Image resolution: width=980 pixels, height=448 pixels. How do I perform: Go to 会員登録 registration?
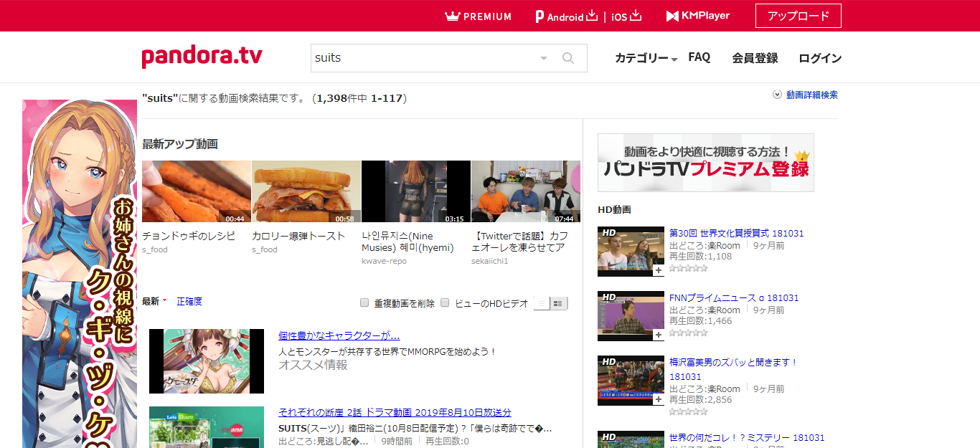point(755,58)
